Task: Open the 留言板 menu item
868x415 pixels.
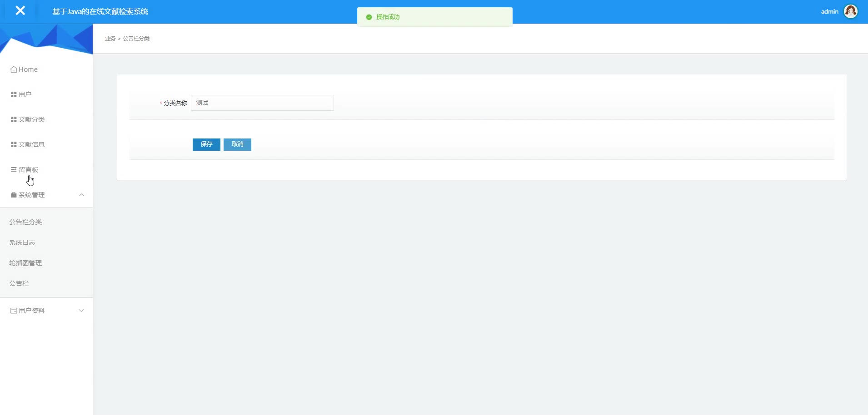Action: coord(46,169)
